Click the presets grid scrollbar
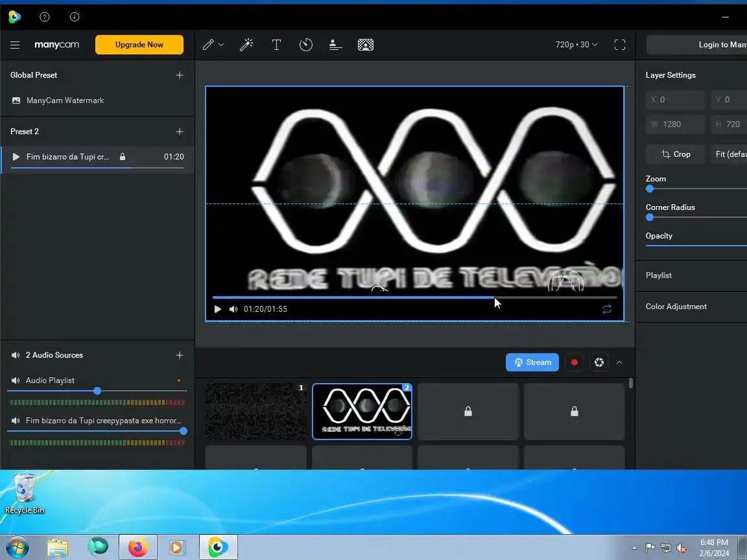This screenshot has height=560, width=747. click(631, 383)
